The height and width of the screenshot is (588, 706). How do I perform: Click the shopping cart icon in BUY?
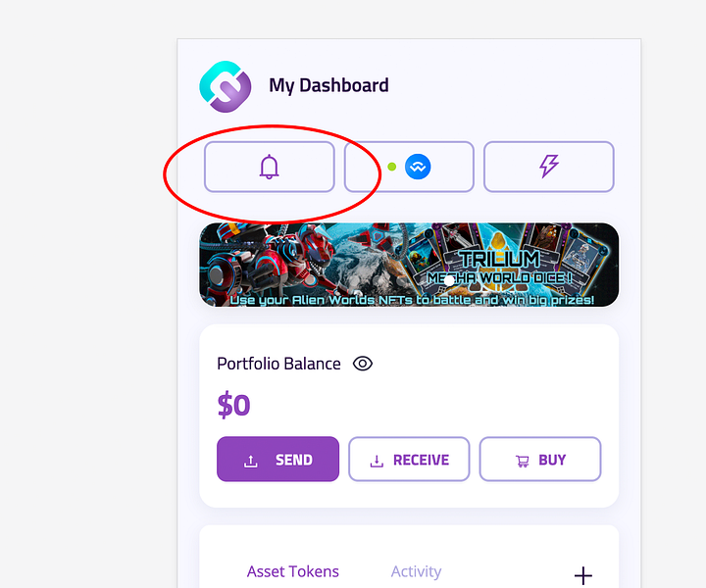pos(523,462)
